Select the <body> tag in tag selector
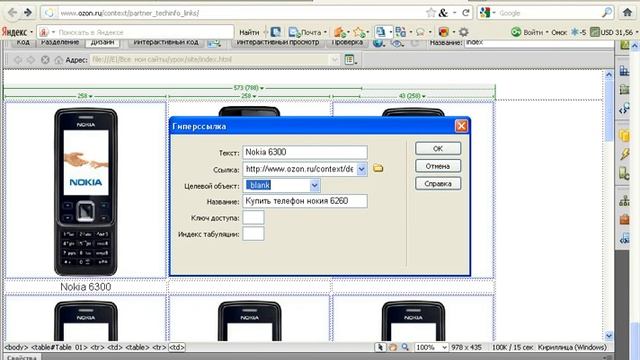Image resolution: width=640 pixels, height=360 pixels. click(x=16, y=347)
